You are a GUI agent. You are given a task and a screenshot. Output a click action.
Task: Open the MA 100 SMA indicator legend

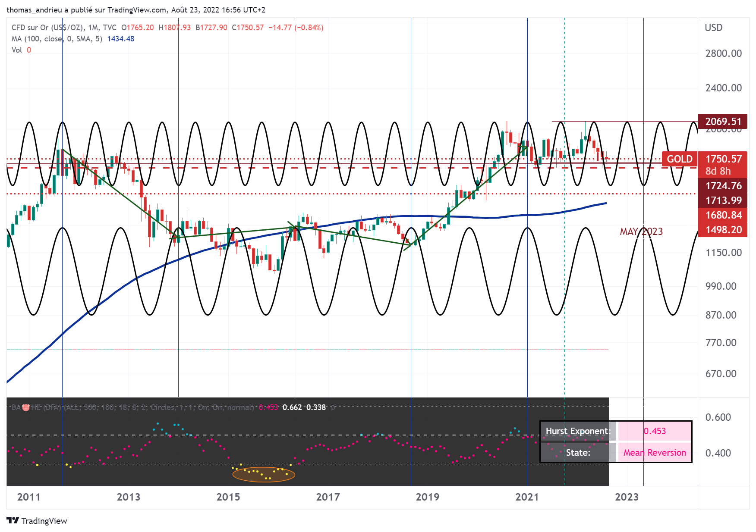click(x=56, y=39)
